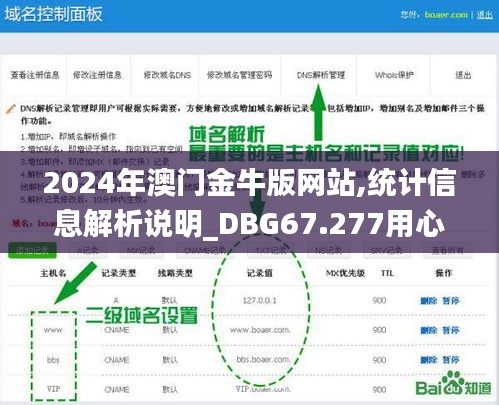
Task: Click the bbs host name cell
Action: (53, 360)
